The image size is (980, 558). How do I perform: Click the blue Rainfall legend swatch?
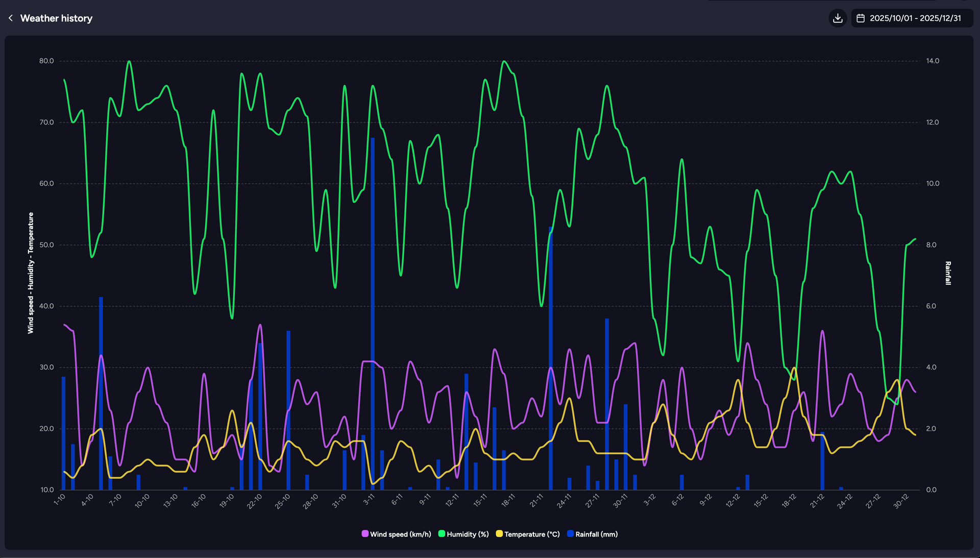(x=570, y=533)
